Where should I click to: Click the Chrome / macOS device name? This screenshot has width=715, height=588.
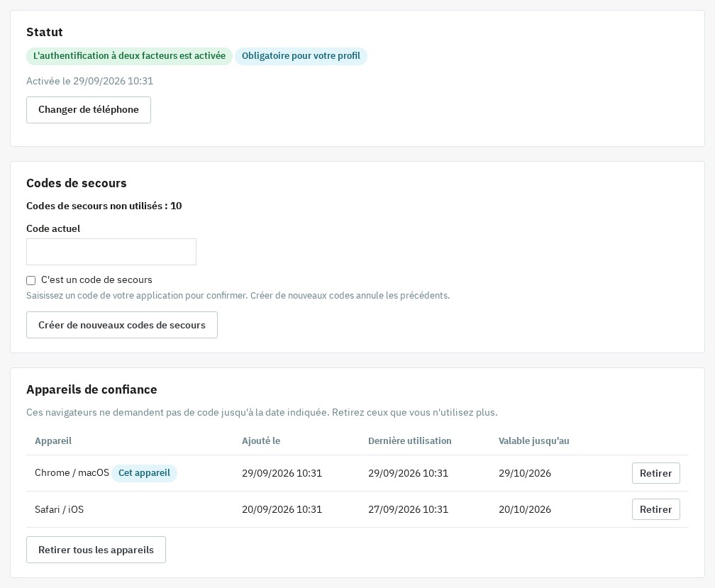click(x=72, y=472)
